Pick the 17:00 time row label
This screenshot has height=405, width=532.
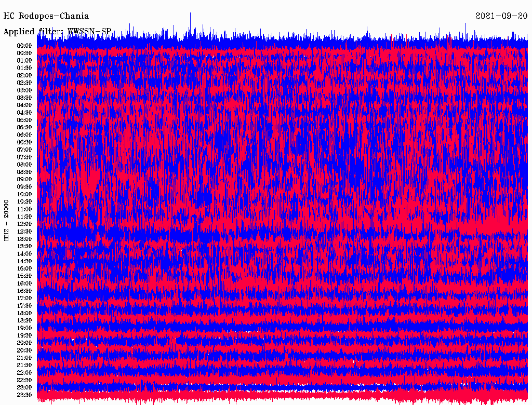point(24,299)
